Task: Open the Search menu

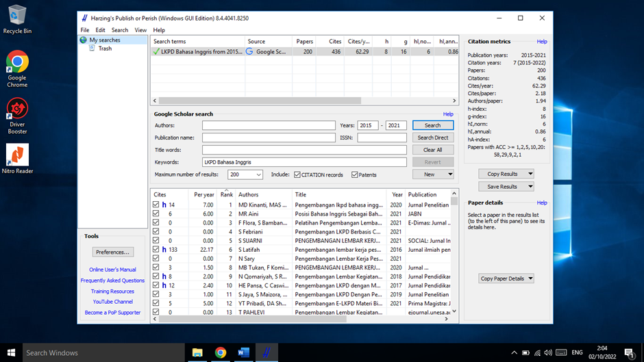Action: tap(120, 30)
